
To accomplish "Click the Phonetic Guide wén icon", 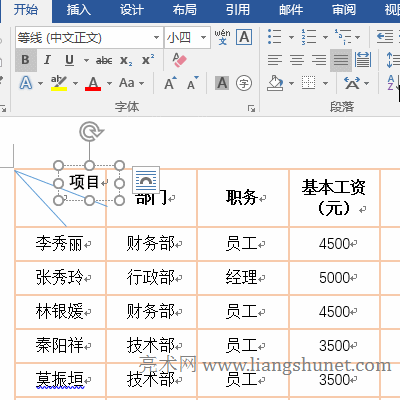I will coord(222,37).
